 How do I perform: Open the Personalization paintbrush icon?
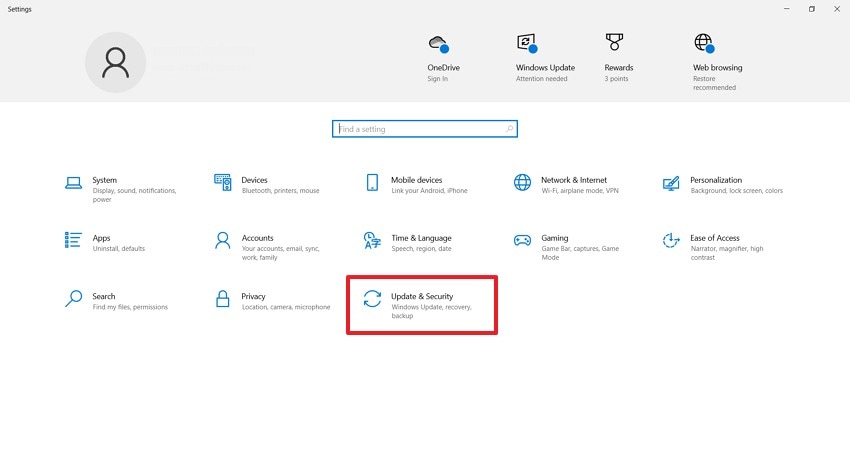coord(671,183)
